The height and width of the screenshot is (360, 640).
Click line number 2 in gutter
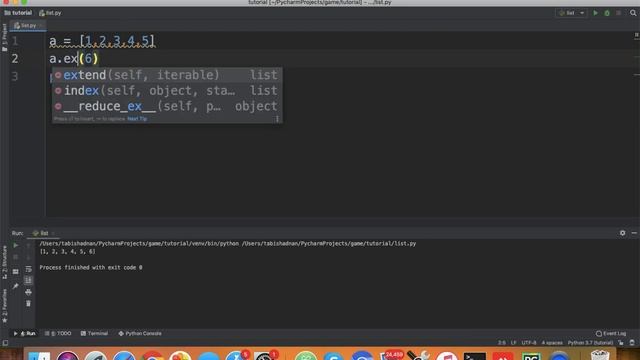[x=15, y=58]
